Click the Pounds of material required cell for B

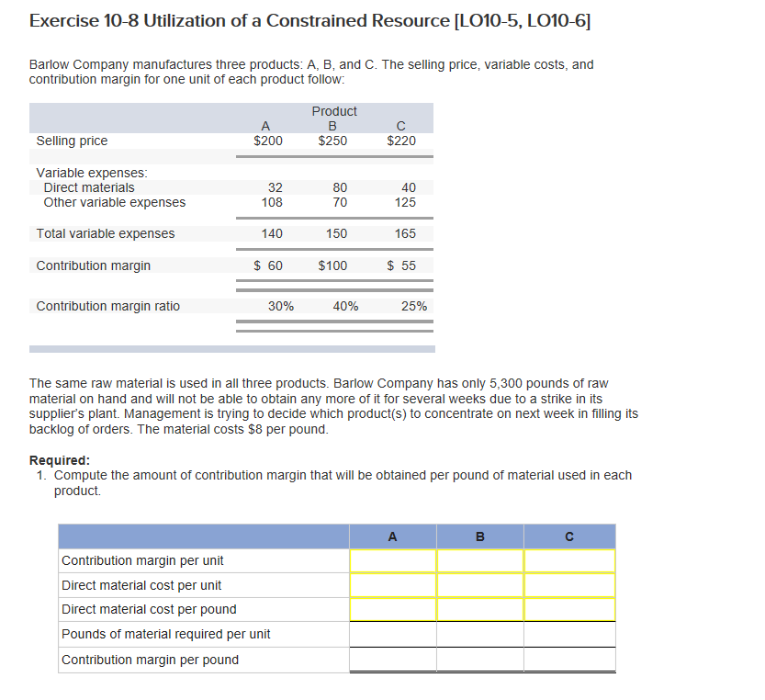click(479, 634)
